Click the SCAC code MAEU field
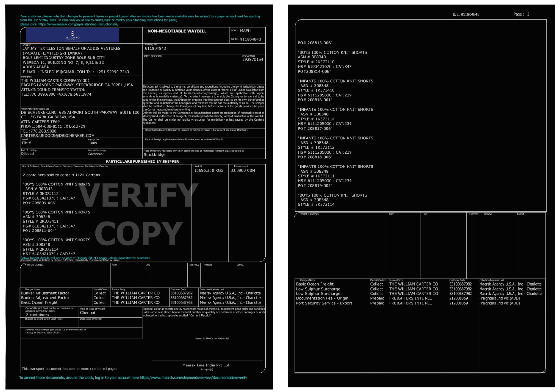Image resolution: width=555 pixels, height=392 pixels. coord(245,31)
